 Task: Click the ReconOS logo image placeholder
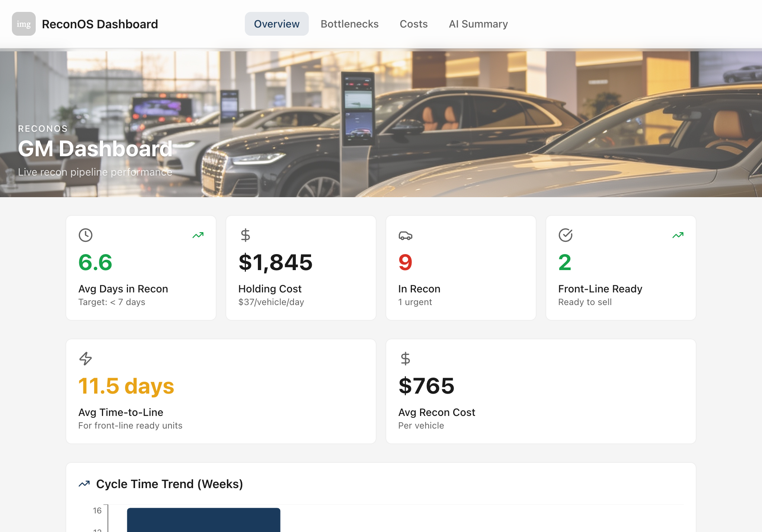[24, 24]
